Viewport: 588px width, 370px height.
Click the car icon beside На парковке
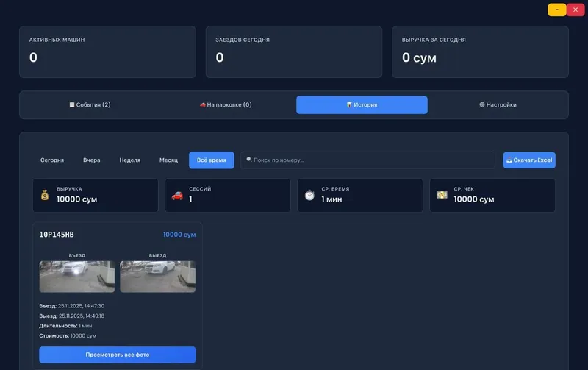[203, 105]
